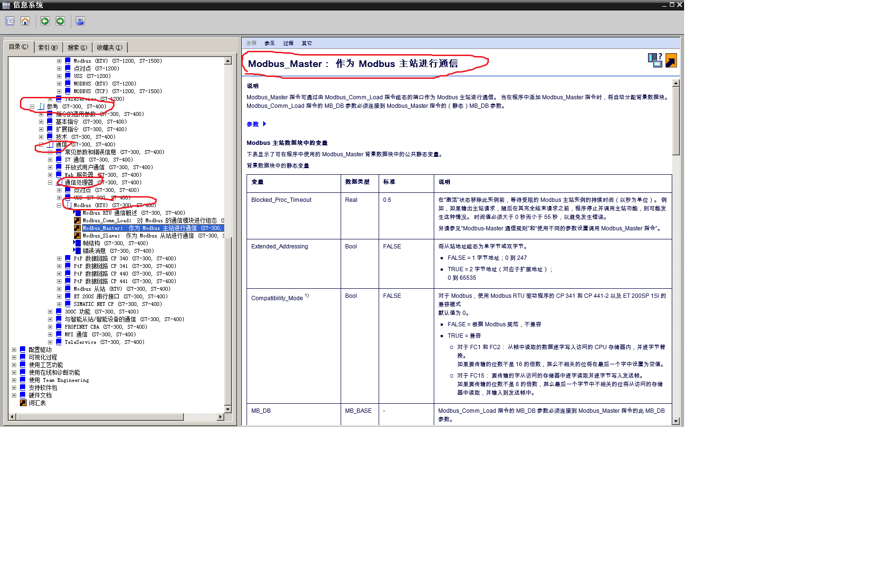Screen dimensions: 896x588
Task: Expand the 使用在线和诊断功能 node
Action: pyautogui.click(x=14, y=373)
